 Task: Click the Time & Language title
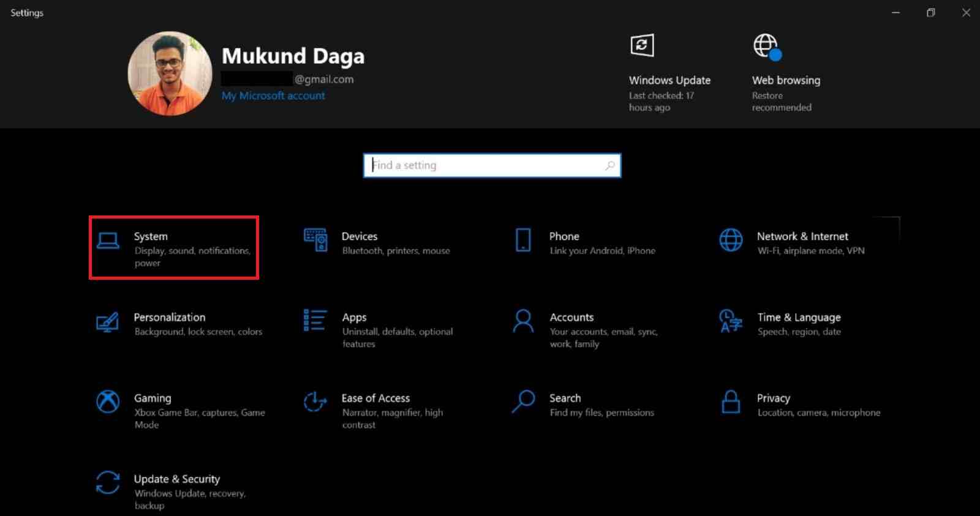799,317
